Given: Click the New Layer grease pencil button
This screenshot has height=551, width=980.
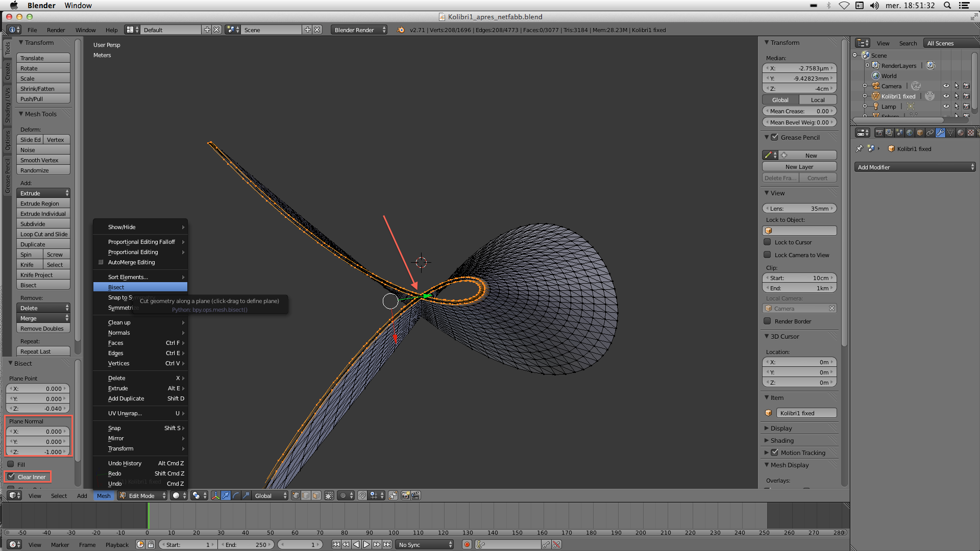Looking at the screenshot, I should (799, 166).
